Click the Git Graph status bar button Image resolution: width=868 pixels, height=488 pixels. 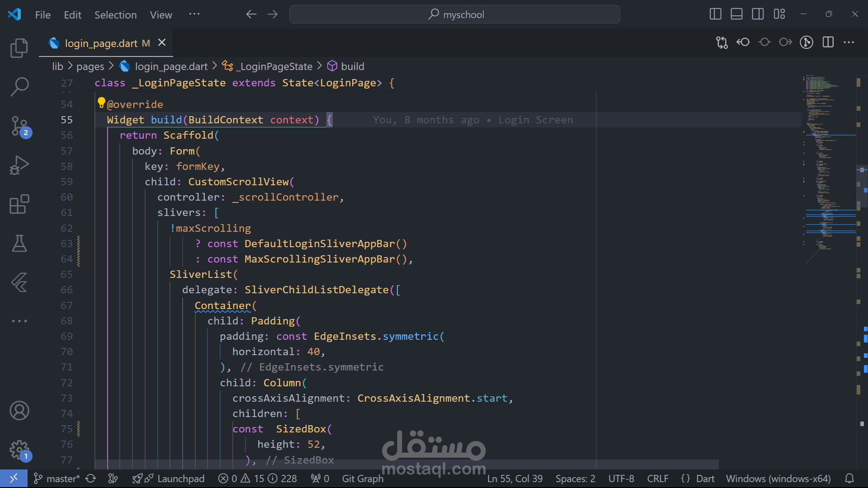click(x=363, y=479)
